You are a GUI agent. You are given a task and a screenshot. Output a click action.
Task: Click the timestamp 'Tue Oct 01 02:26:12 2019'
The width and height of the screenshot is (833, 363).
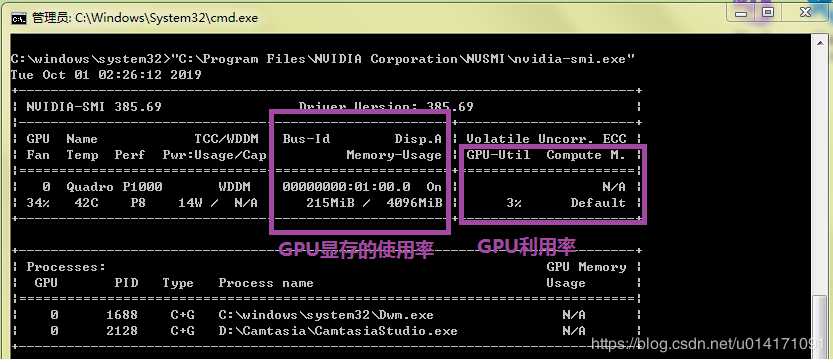[106, 75]
